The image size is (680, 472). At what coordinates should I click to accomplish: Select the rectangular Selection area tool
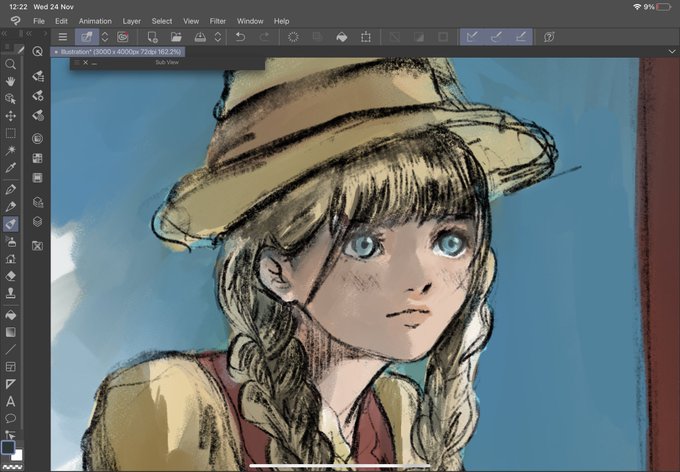tap(10, 133)
